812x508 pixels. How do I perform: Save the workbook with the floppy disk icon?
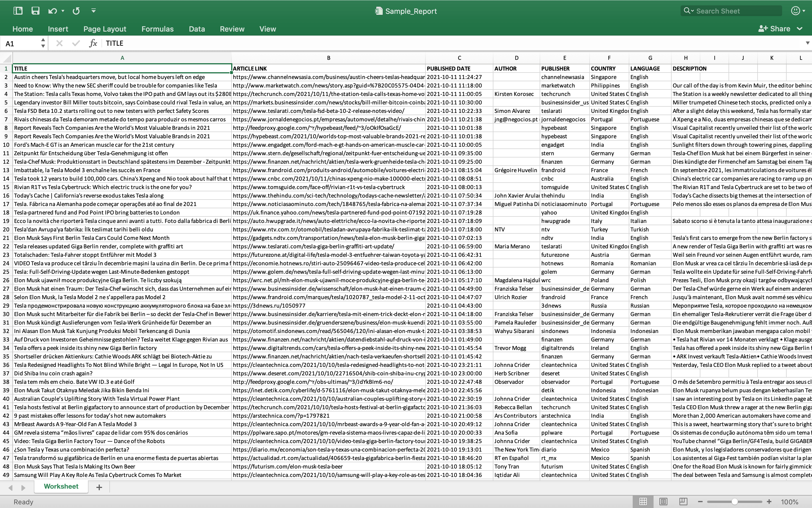point(35,11)
